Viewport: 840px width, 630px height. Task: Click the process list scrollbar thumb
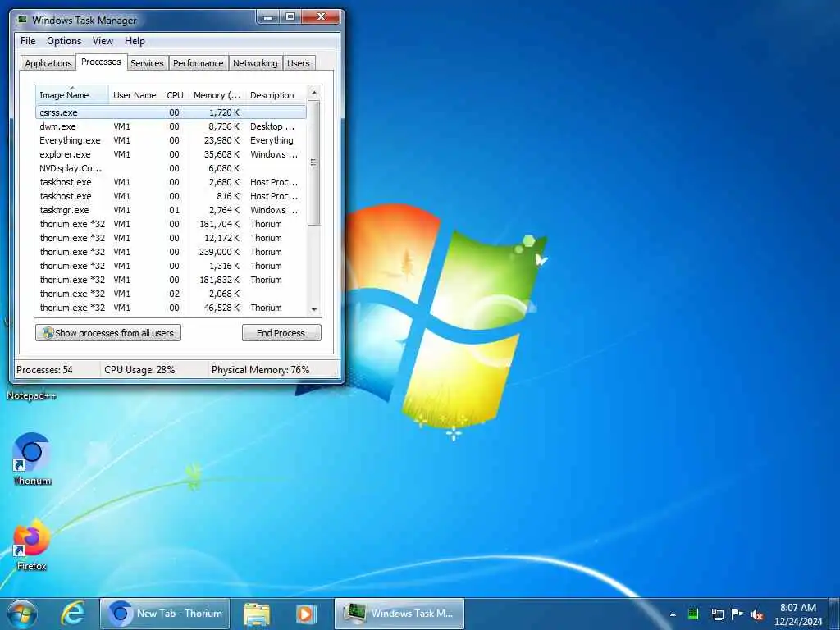coord(314,162)
